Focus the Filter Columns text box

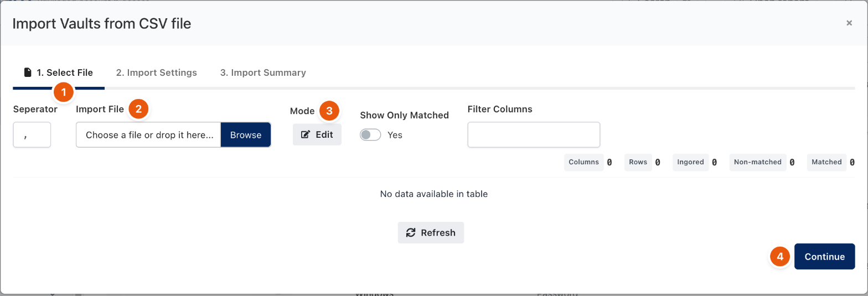point(534,135)
